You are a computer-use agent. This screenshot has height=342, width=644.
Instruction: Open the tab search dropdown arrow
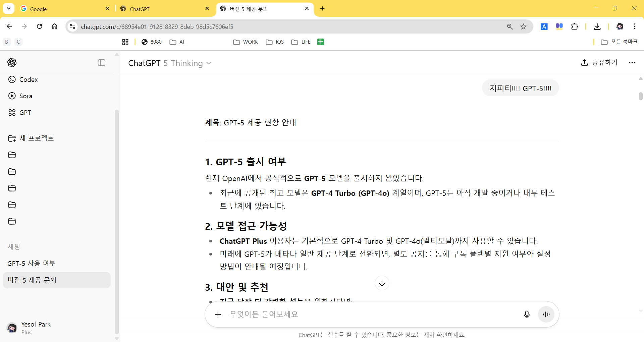9,8
